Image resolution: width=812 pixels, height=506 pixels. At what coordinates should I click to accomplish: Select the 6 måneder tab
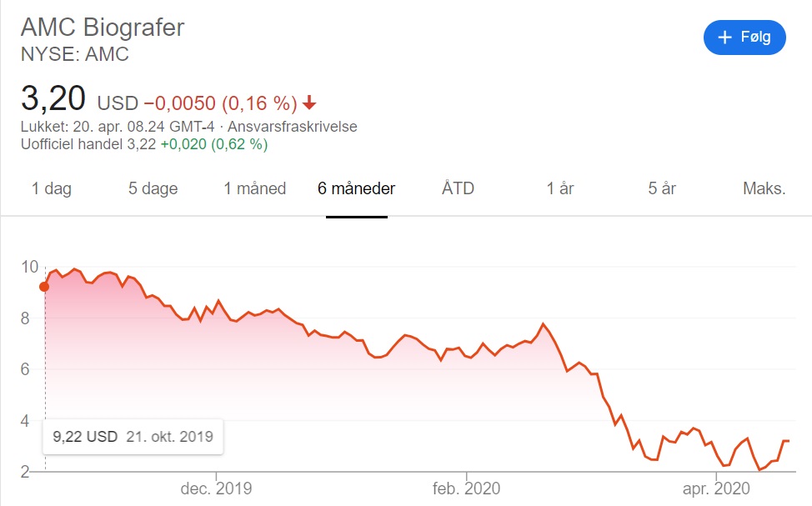click(356, 188)
